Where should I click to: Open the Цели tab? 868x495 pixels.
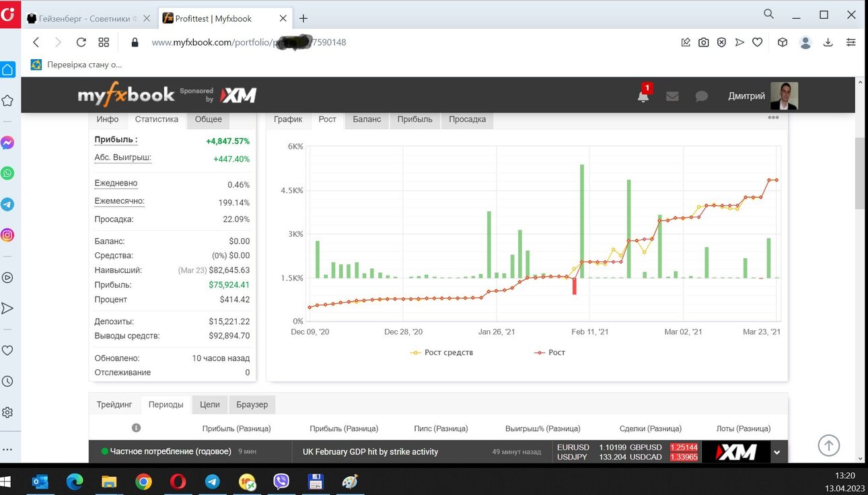(x=210, y=404)
